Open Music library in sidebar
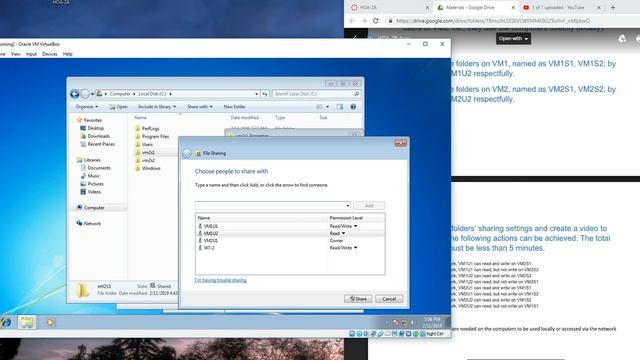 tap(90, 176)
